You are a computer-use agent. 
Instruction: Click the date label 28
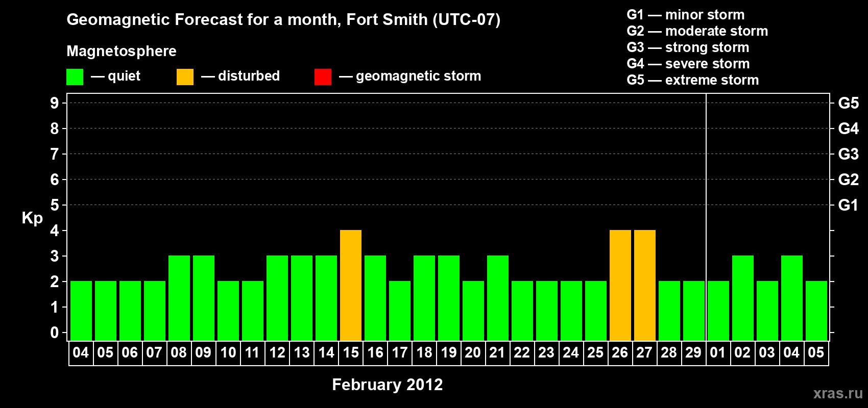pos(669,353)
